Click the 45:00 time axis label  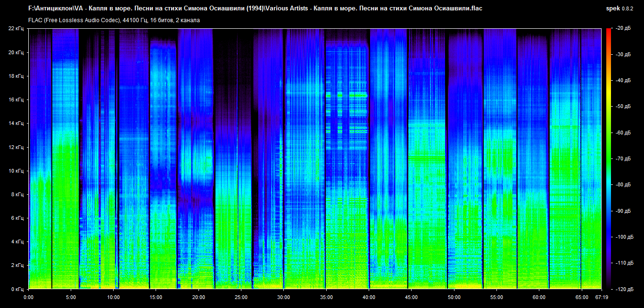[411, 297]
